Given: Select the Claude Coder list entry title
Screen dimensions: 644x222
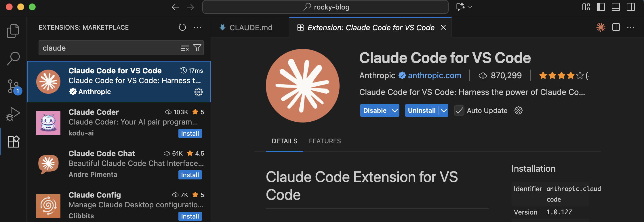Looking at the screenshot, I should click(94, 112).
